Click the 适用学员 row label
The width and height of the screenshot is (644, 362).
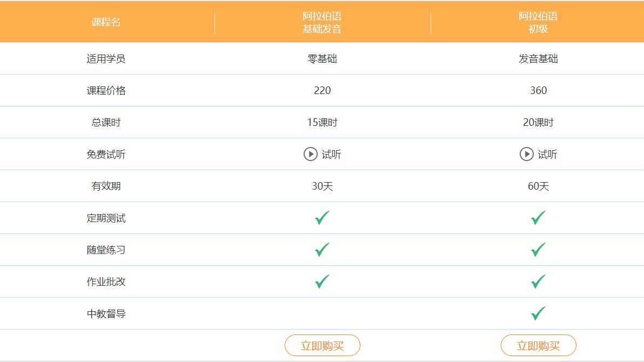point(106,58)
